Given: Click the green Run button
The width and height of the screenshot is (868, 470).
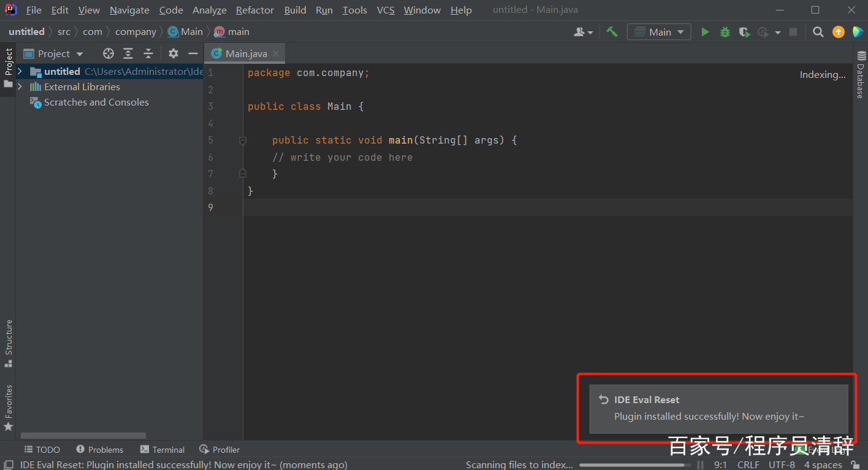Looking at the screenshot, I should point(705,32).
